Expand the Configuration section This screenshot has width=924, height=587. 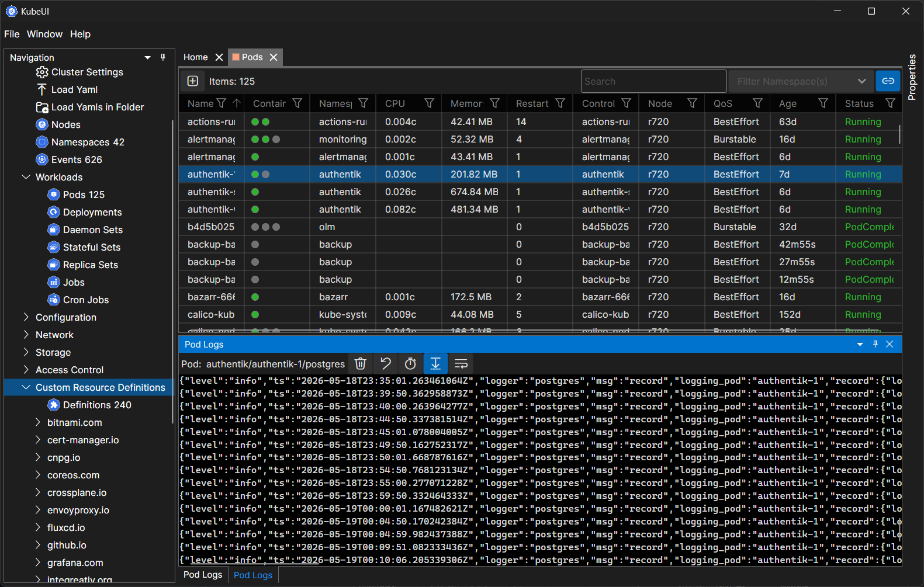[x=26, y=317]
